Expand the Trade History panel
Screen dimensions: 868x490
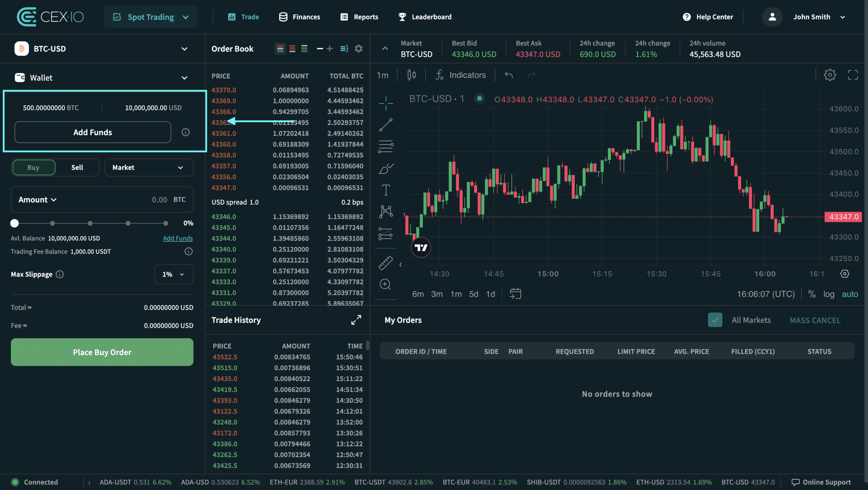[356, 320]
